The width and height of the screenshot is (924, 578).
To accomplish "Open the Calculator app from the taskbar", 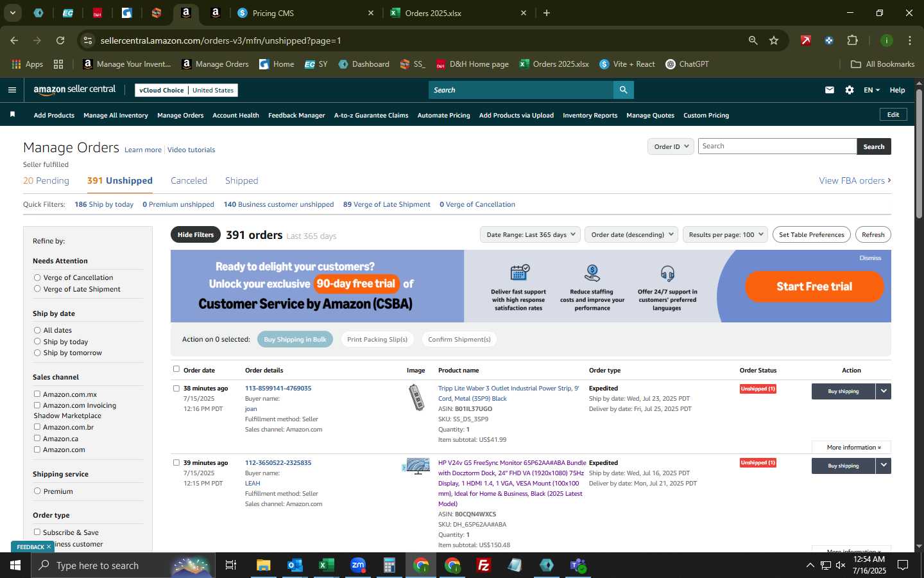I will pos(389,565).
